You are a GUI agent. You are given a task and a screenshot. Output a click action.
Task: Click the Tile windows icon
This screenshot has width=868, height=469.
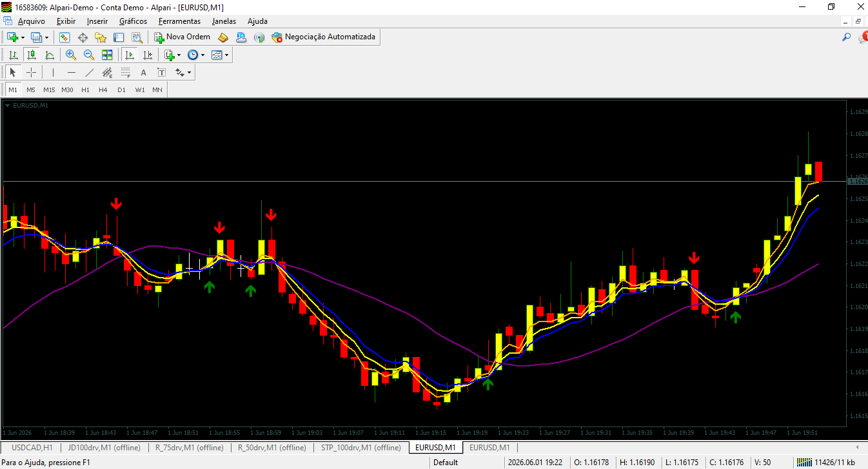pos(107,55)
